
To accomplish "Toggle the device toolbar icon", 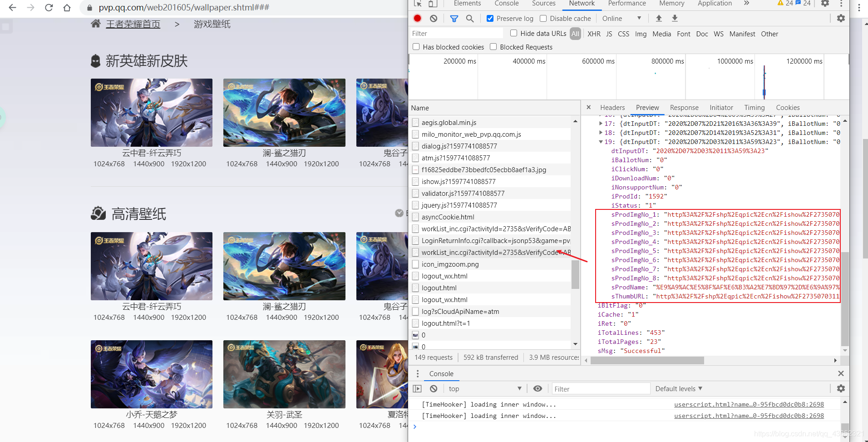I will pyautogui.click(x=433, y=4).
